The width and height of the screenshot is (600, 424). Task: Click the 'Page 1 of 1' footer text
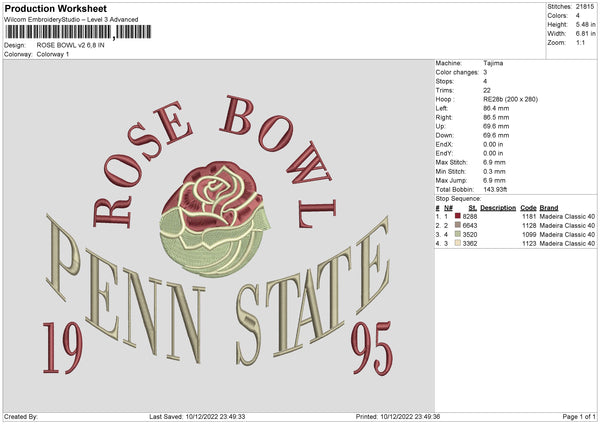click(x=579, y=416)
